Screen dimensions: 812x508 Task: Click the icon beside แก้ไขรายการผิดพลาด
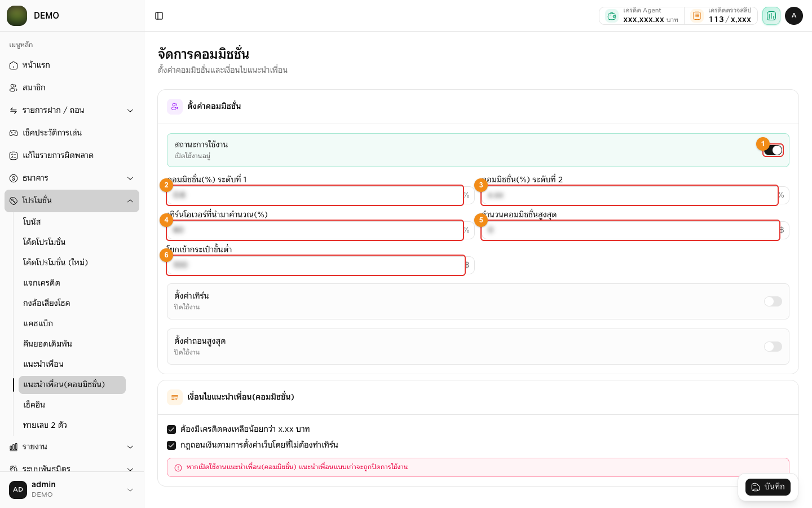(x=14, y=156)
